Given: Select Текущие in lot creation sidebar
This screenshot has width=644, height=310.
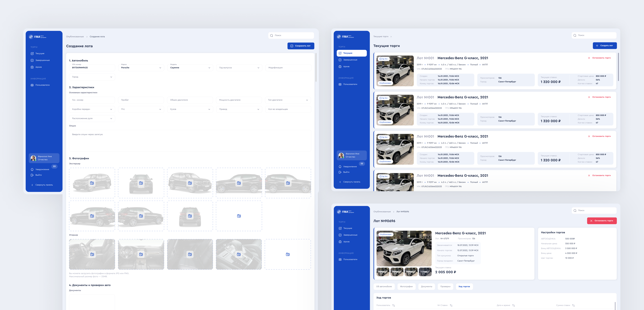Looking at the screenshot, I should click(38, 54).
